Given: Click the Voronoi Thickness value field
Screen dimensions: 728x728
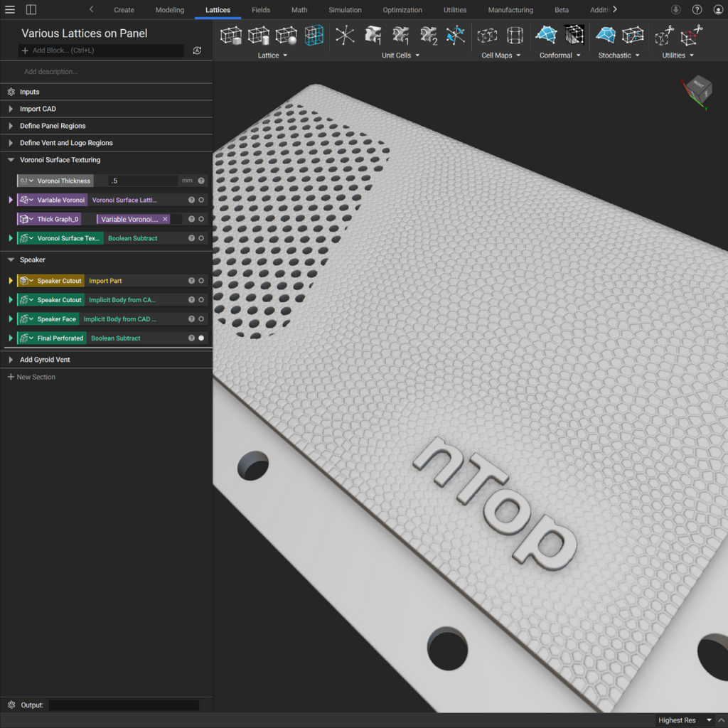Looking at the screenshot, I should (x=142, y=181).
